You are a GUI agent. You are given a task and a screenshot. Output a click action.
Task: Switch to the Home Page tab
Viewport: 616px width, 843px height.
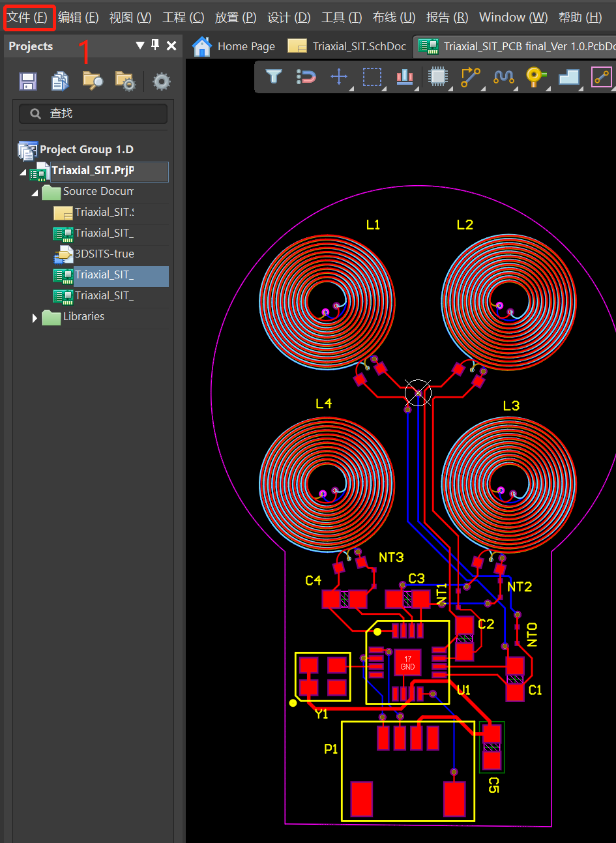[234, 46]
